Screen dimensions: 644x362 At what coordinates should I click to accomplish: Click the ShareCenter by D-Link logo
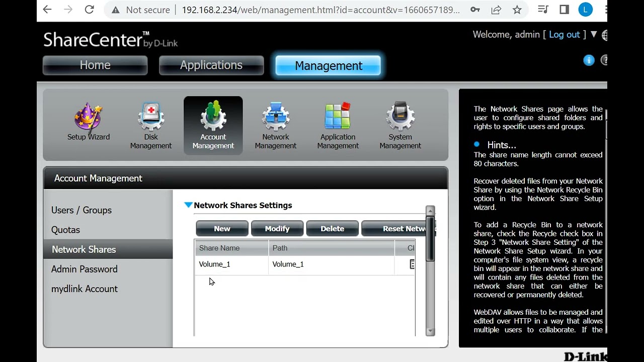tap(111, 39)
